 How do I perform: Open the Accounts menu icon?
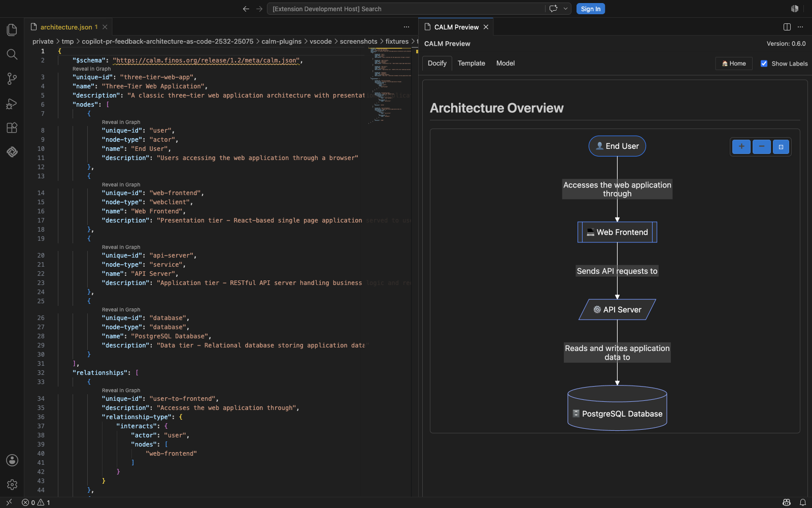coord(12,460)
